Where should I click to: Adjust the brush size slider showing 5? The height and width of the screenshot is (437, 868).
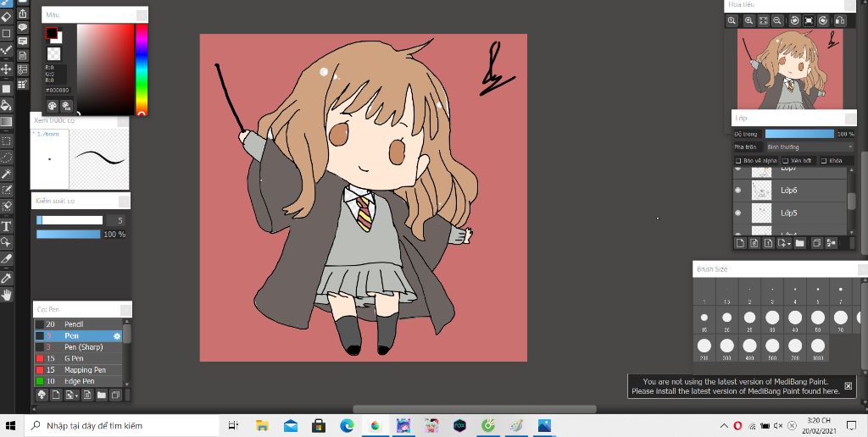[70, 220]
